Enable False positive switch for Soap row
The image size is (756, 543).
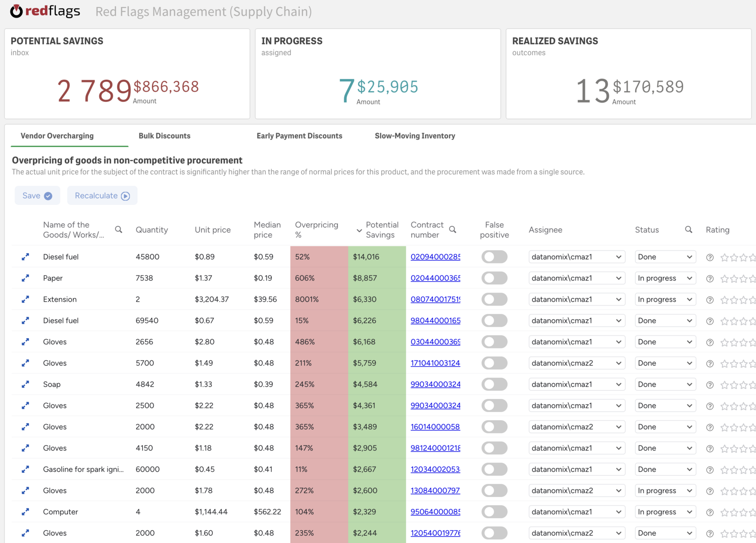tap(494, 385)
